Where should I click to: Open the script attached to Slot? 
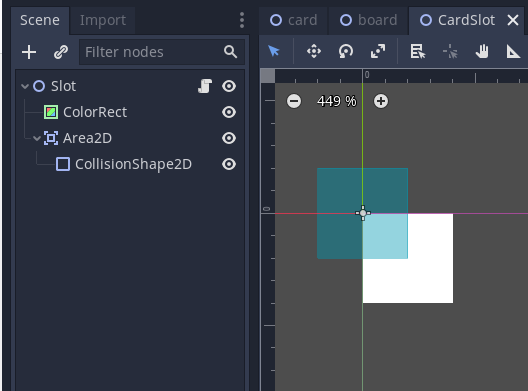click(205, 86)
